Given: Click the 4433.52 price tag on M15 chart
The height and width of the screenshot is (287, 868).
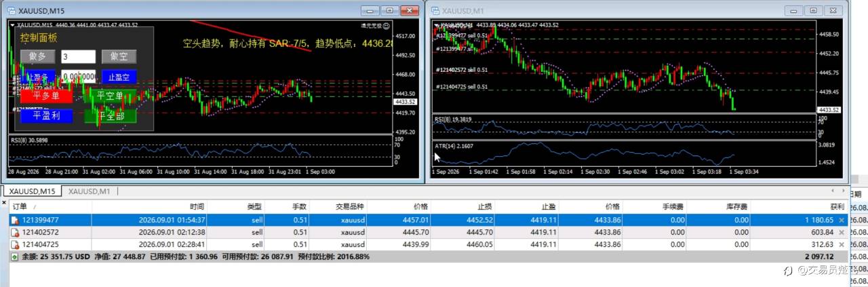Looking at the screenshot, I should point(405,102).
